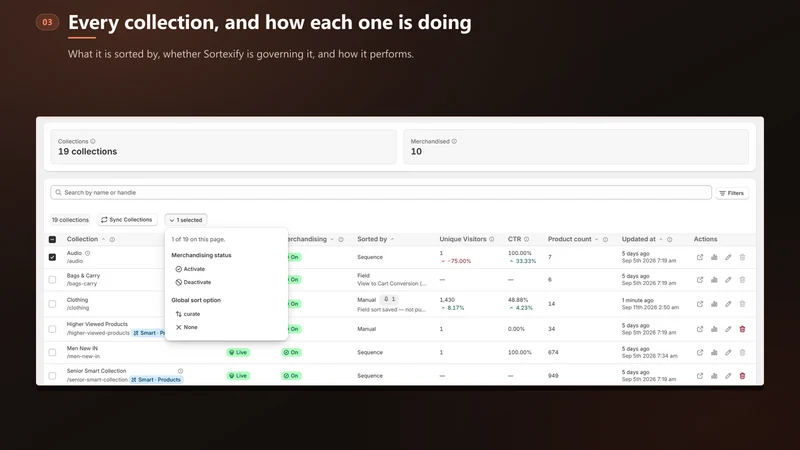Click '48.88%' CTR value

click(x=518, y=300)
